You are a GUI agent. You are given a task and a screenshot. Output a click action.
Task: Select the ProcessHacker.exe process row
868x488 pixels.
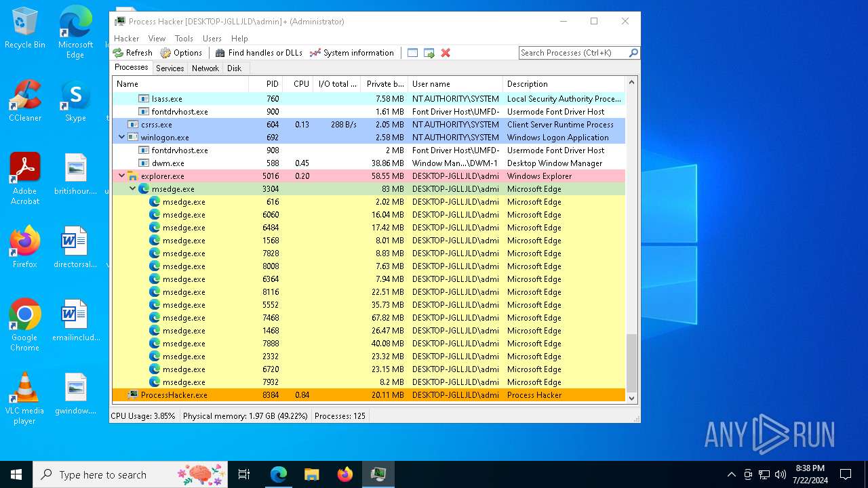(x=368, y=395)
